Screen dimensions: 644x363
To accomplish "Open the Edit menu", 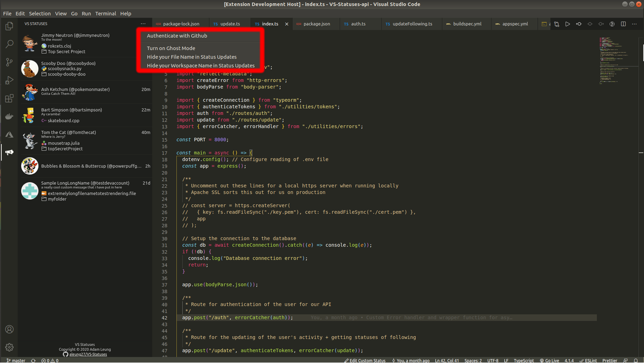I will tap(20, 14).
